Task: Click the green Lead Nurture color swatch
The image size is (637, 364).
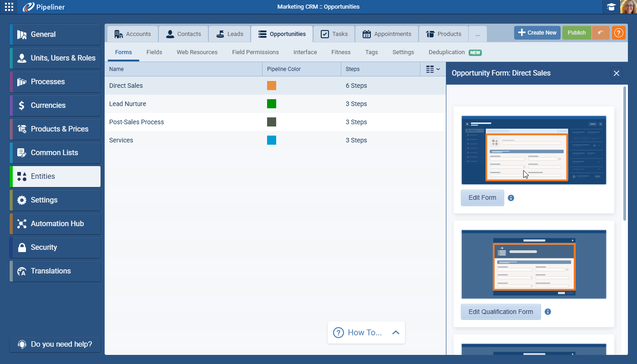Action: pos(272,104)
